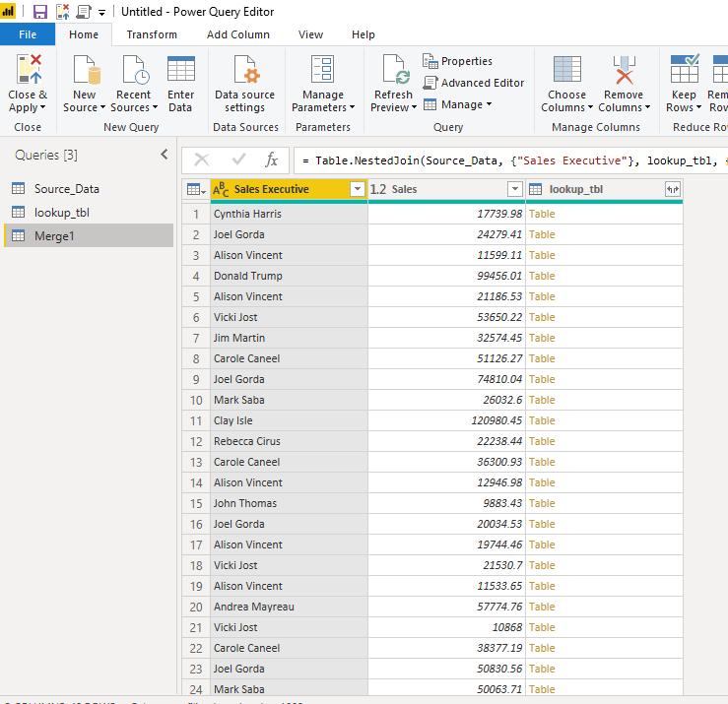
Task: Switch to the Home tab
Action: pos(84,34)
